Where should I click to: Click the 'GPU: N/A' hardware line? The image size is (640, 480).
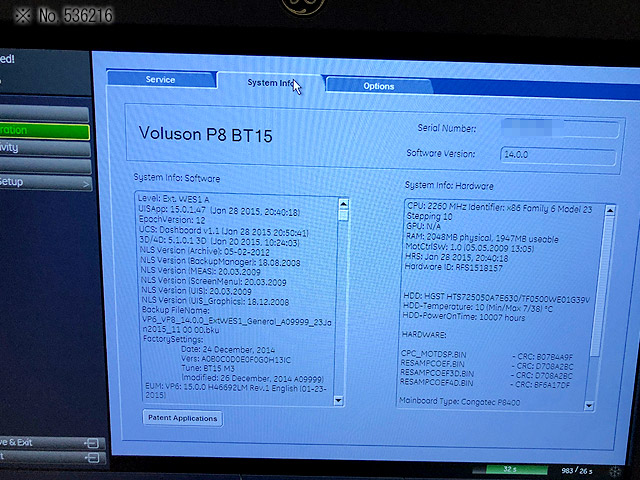click(424, 226)
